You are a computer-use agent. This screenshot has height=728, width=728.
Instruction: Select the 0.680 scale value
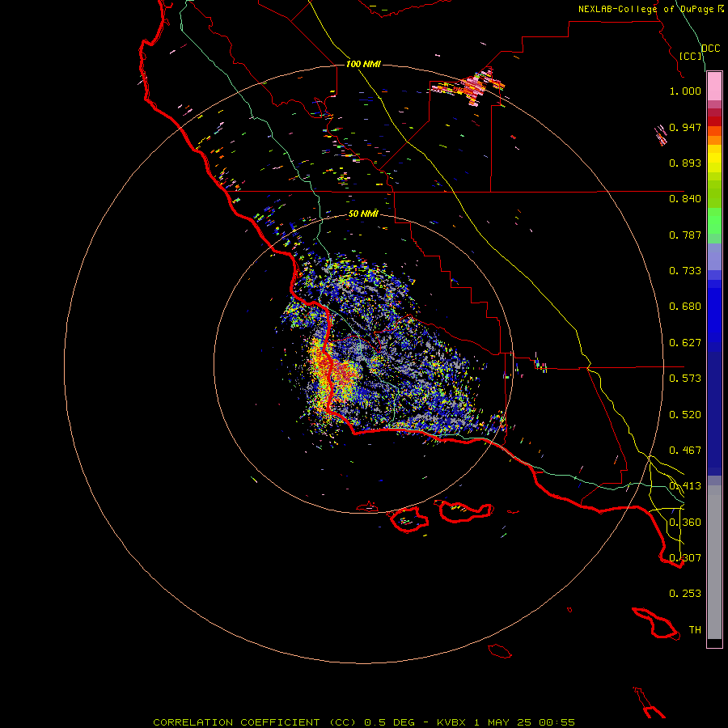point(685,307)
